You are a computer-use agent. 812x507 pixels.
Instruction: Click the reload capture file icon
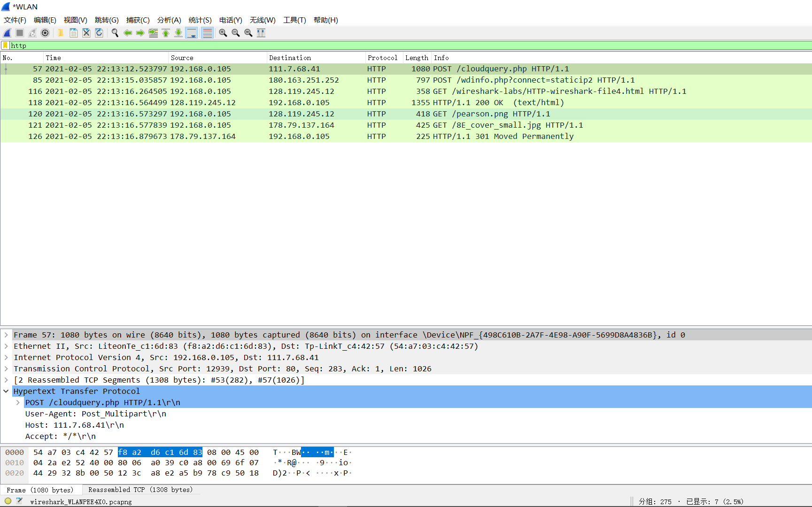pyautogui.click(x=99, y=33)
